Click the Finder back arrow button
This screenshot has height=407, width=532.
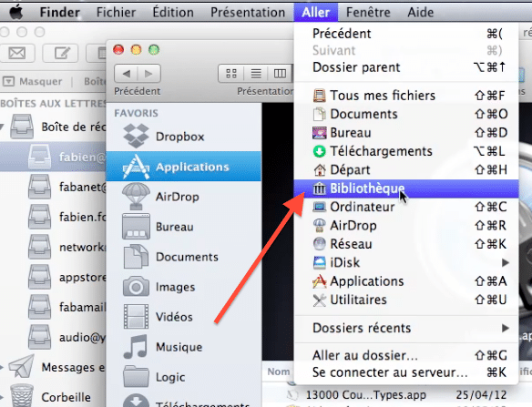(x=127, y=73)
